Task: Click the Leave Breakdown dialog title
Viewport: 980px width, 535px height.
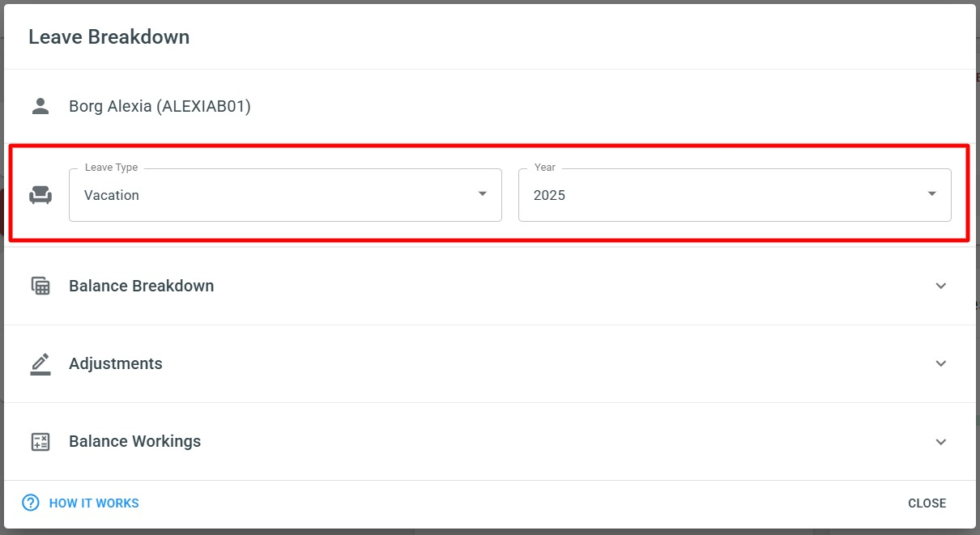Action: (x=109, y=37)
